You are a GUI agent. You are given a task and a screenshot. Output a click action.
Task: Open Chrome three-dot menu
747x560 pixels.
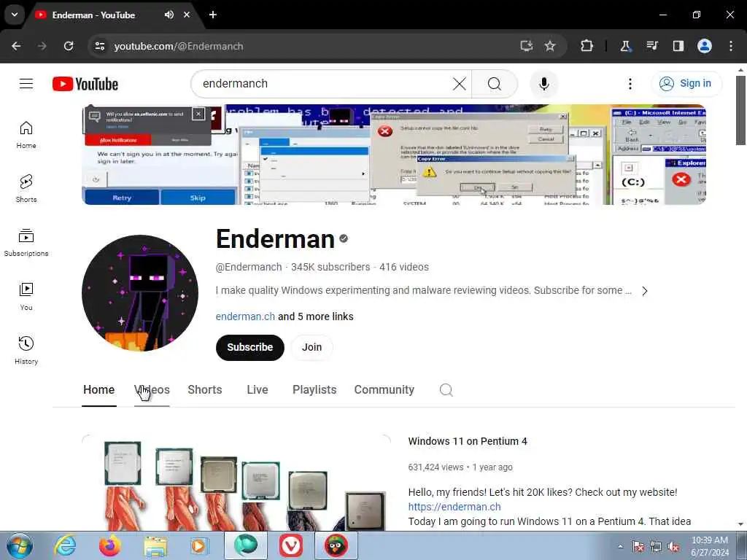pos(731,46)
